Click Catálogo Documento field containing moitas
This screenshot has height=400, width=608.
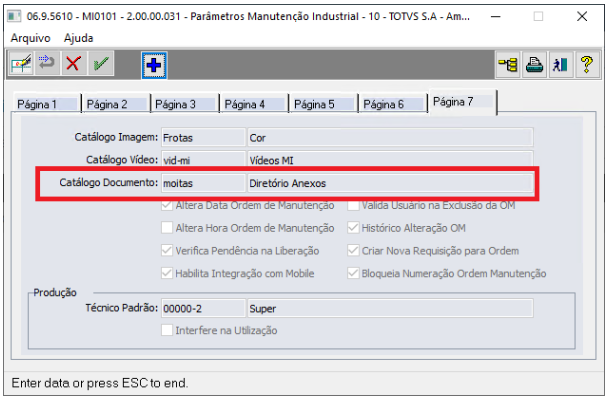[204, 183]
